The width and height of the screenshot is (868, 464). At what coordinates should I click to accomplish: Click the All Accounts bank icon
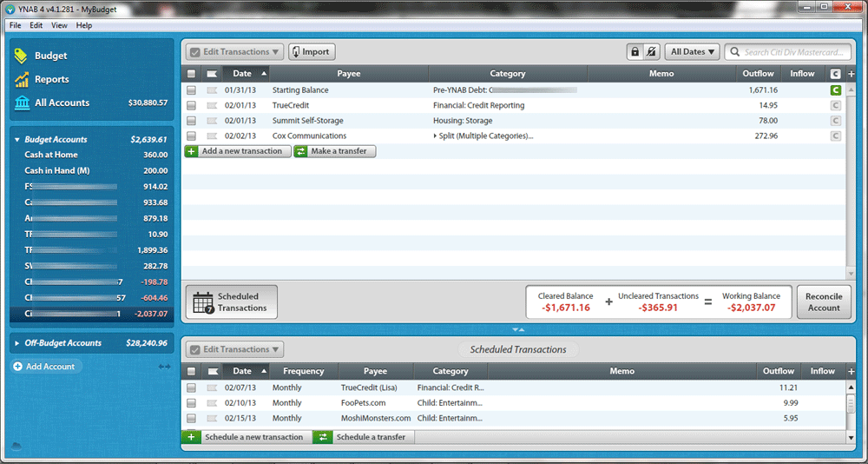pyautogui.click(x=22, y=103)
